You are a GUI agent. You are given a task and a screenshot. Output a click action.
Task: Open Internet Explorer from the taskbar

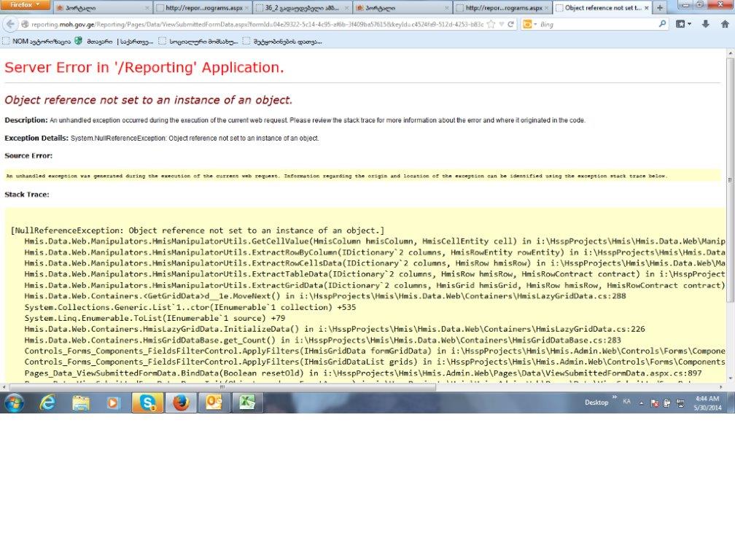coord(48,402)
